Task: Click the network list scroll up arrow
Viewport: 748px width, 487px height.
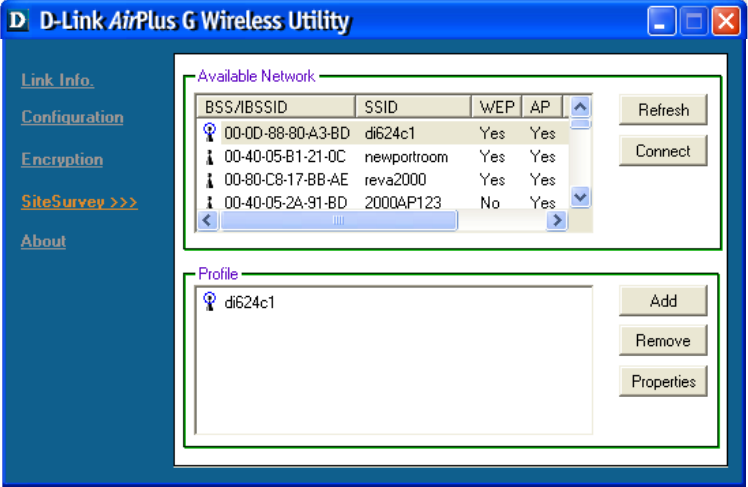Action: point(580,106)
